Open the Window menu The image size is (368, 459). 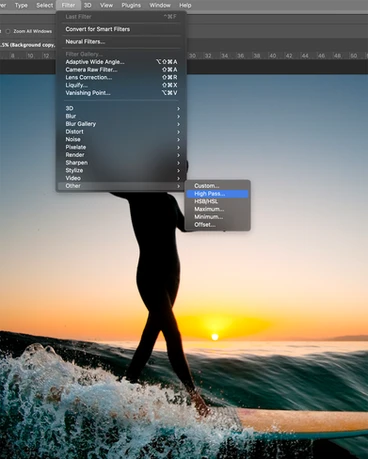click(x=160, y=5)
